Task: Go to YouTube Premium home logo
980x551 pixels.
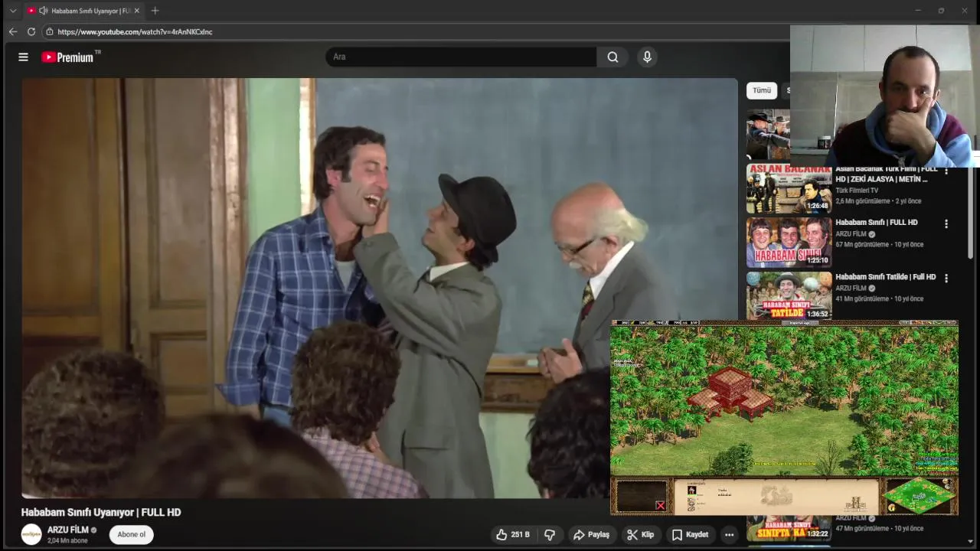Action: coord(71,57)
